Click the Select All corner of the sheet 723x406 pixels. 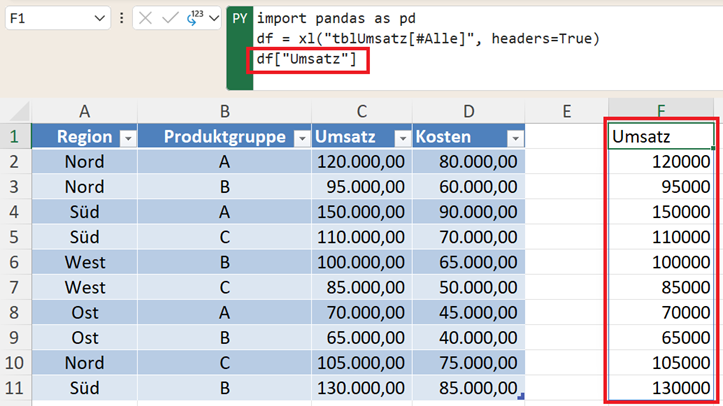coord(16,110)
